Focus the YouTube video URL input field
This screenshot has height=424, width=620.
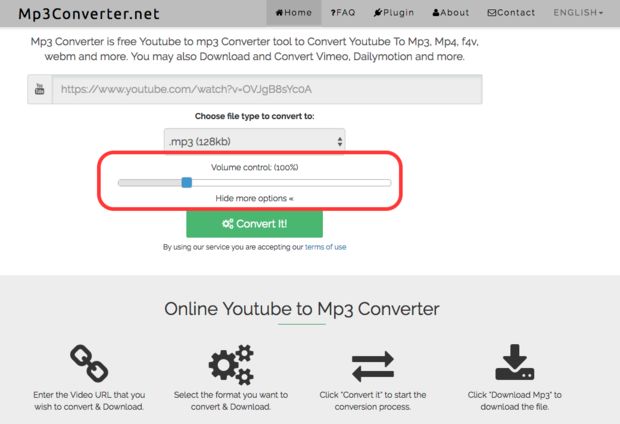267,89
